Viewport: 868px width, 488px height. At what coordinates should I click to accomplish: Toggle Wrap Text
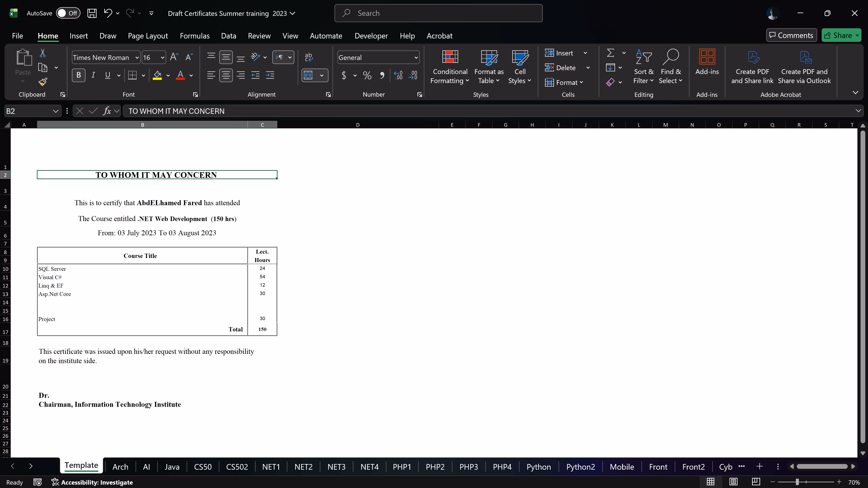tap(309, 57)
